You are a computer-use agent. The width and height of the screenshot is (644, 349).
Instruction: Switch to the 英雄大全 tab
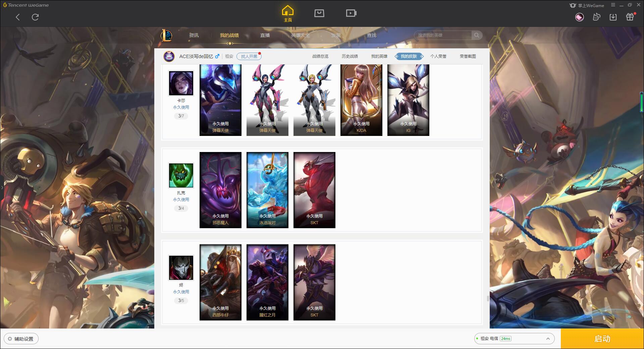pos(301,35)
